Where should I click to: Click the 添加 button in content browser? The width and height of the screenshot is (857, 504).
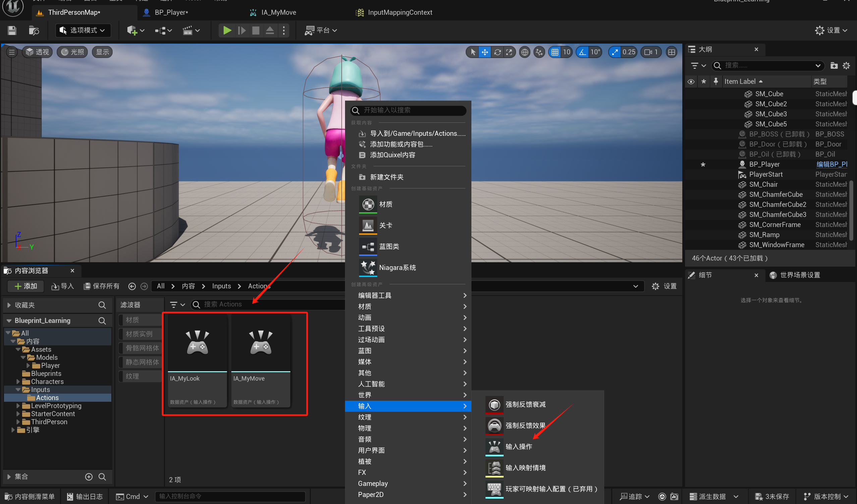pyautogui.click(x=25, y=286)
